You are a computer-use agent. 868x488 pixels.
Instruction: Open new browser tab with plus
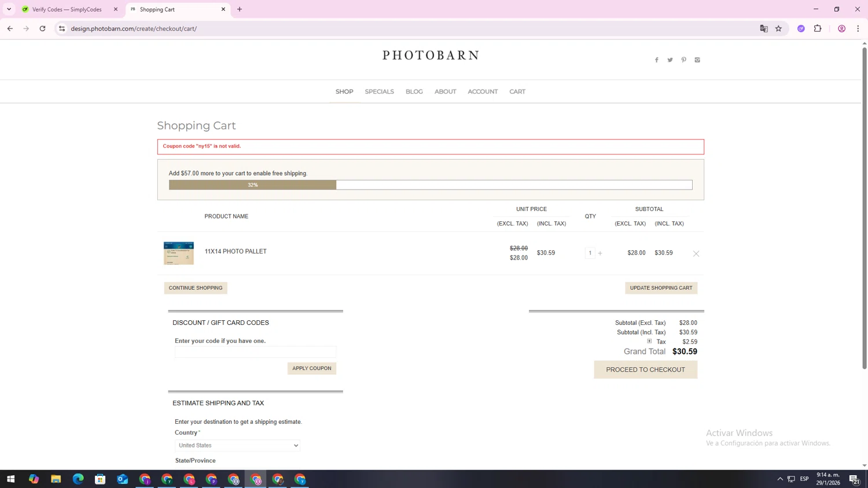click(240, 9)
